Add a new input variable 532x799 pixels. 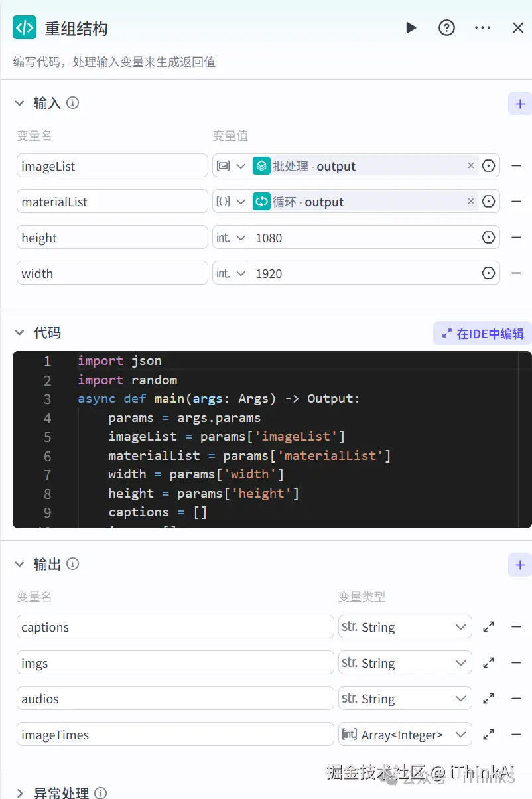pyautogui.click(x=519, y=104)
